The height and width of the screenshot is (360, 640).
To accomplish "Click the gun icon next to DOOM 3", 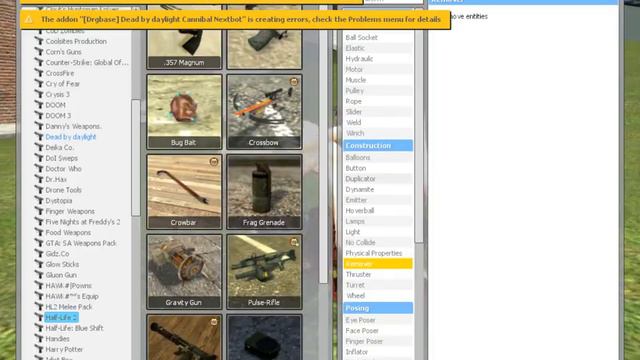I will (x=39, y=116).
